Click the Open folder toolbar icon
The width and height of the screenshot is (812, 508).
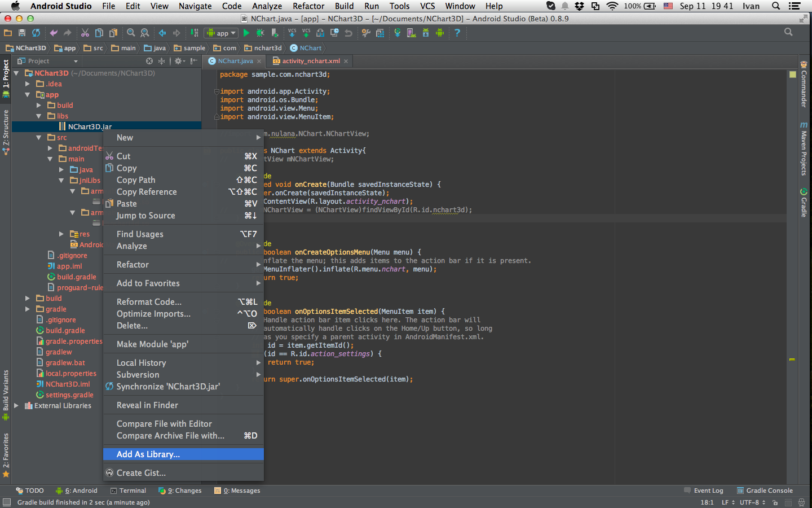click(x=8, y=33)
